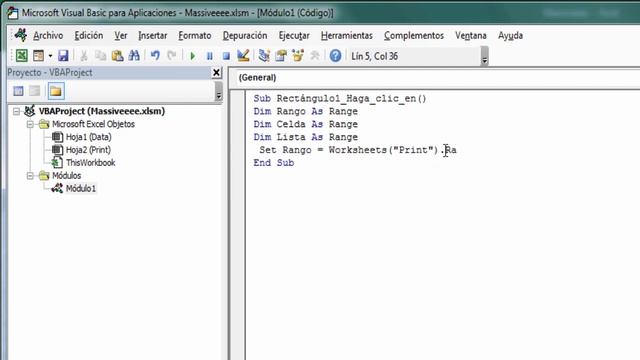
Task: Open the Ventana menu
Action: pyautogui.click(x=471, y=36)
